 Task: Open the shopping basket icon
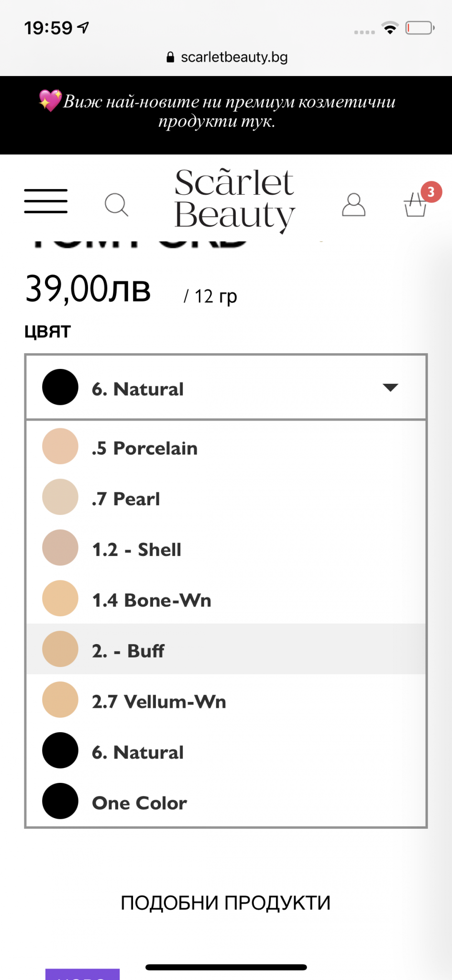point(414,206)
